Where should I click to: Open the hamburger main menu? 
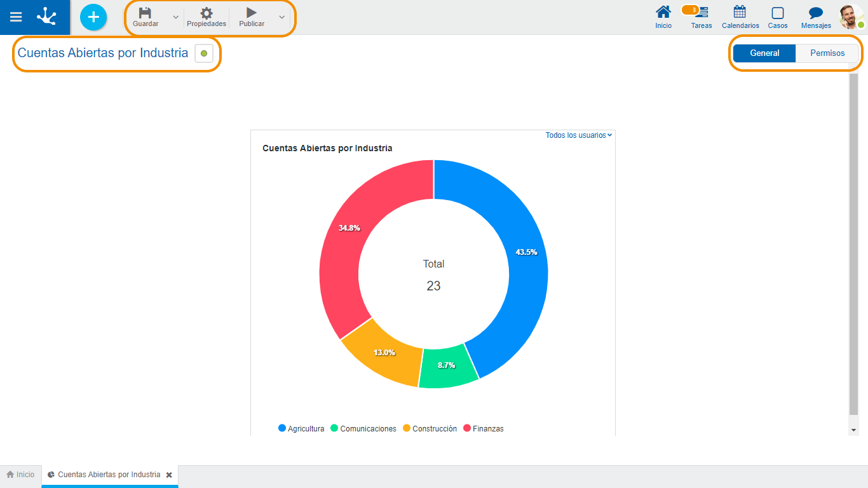pos(16,17)
